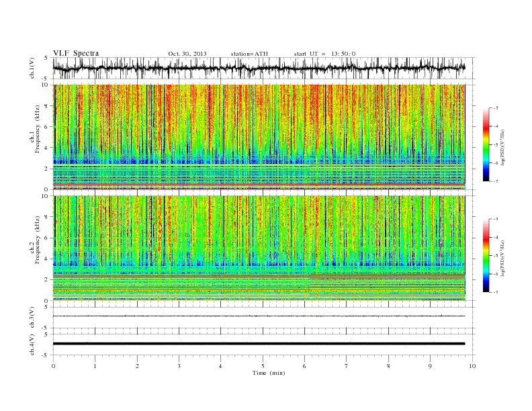Click the "Time (min)" x-axis label
The height and width of the screenshot is (411, 532).
269,373
